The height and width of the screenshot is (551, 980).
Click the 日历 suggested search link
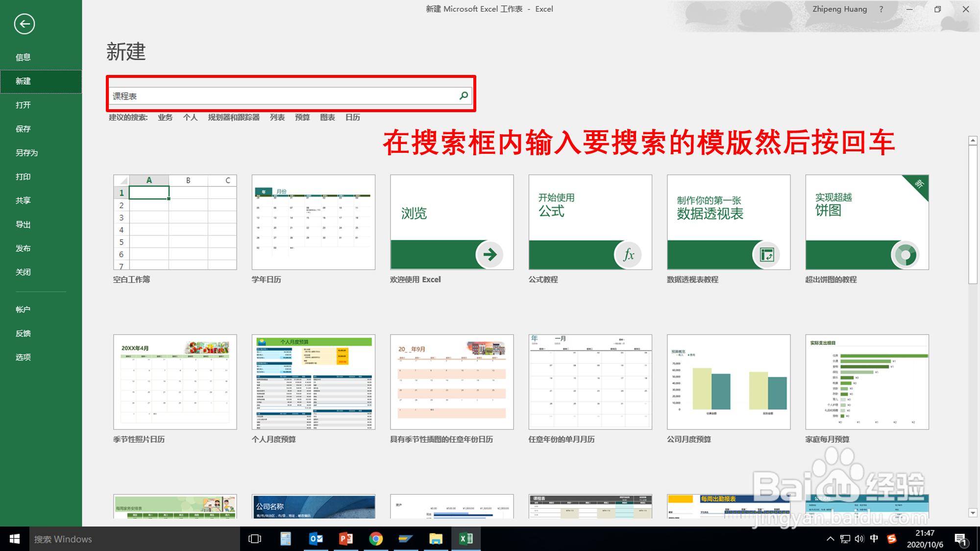coord(353,118)
